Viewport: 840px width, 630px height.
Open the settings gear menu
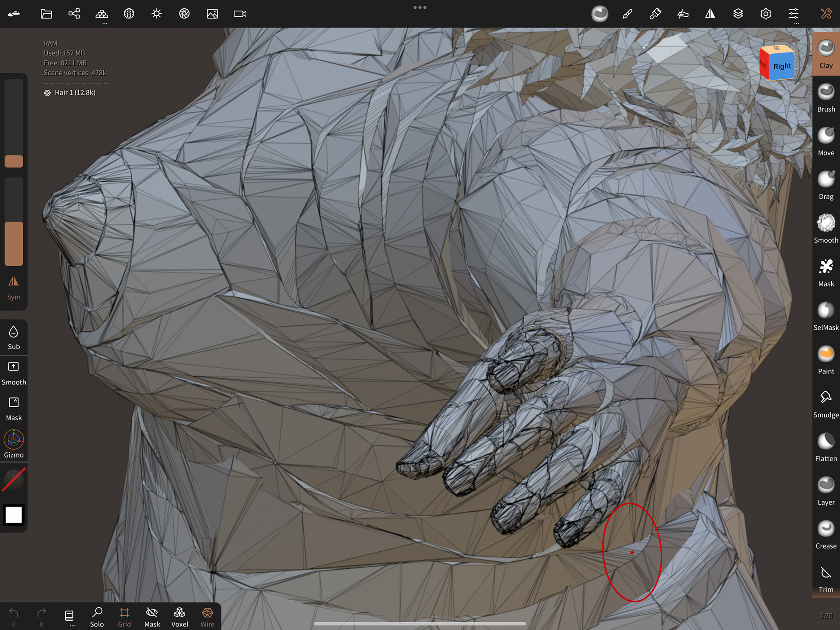pyautogui.click(x=766, y=14)
